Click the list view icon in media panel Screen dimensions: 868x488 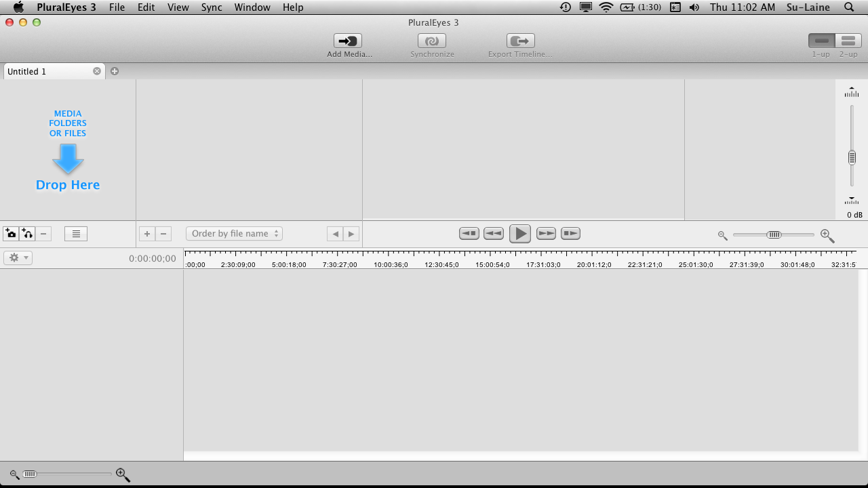tap(76, 234)
